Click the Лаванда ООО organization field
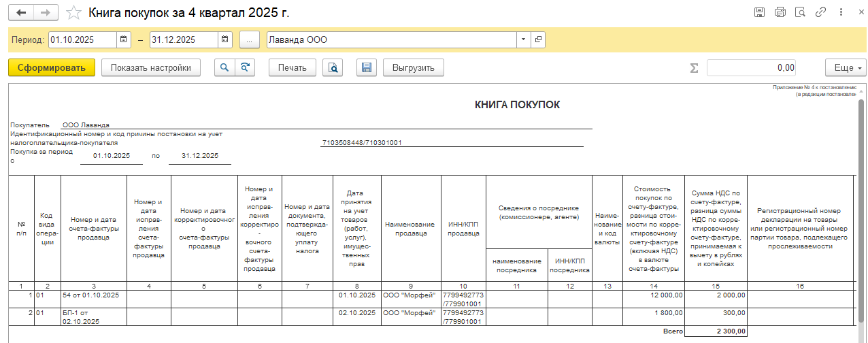The width and height of the screenshot is (868, 343). coord(391,40)
